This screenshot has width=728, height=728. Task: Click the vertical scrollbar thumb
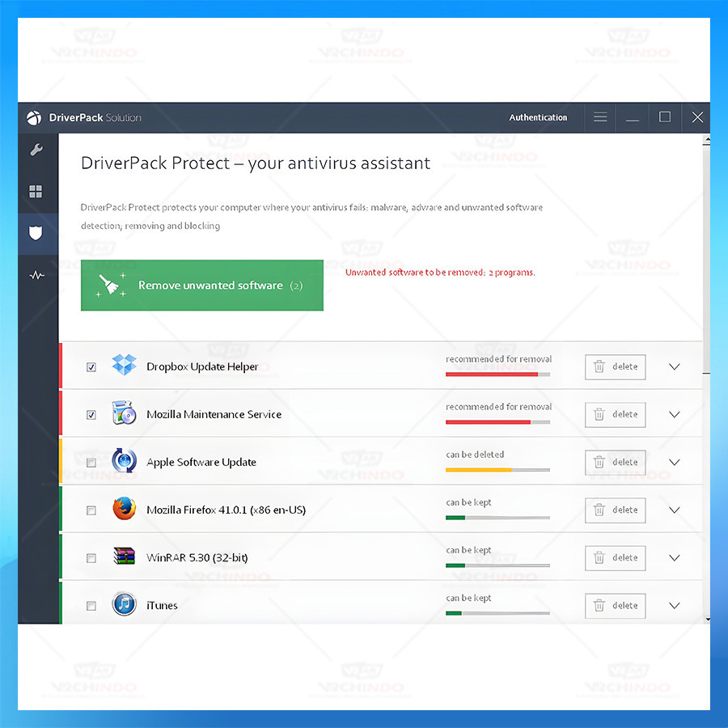click(x=706, y=260)
